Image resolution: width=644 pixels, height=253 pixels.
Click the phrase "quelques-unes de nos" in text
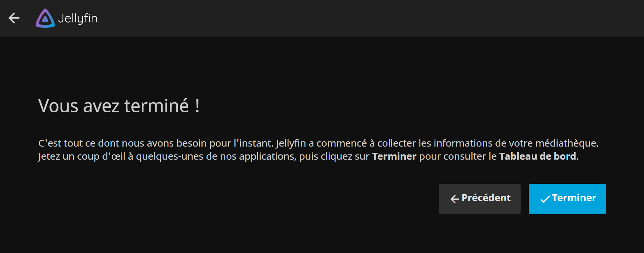pyautogui.click(x=186, y=156)
